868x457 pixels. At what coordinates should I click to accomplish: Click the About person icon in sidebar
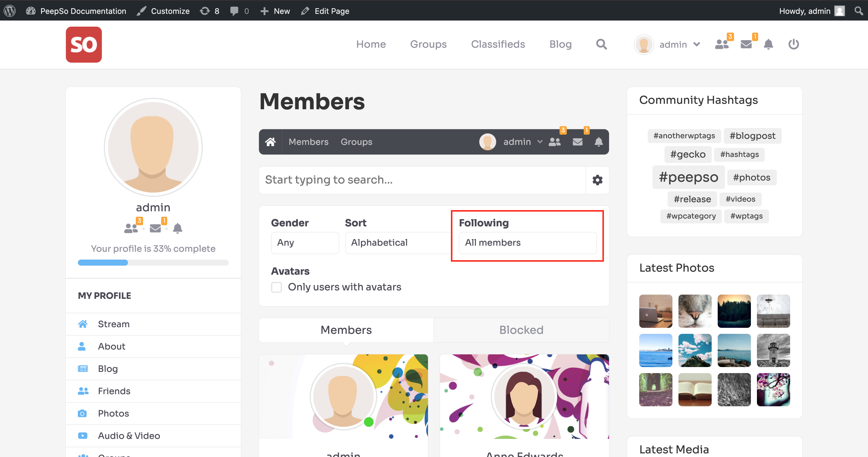81,346
